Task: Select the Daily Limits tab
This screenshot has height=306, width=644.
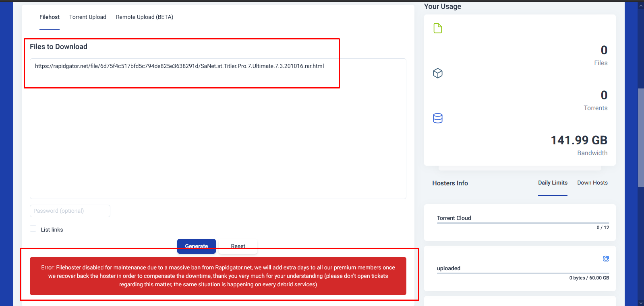Action: pos(553,183)
